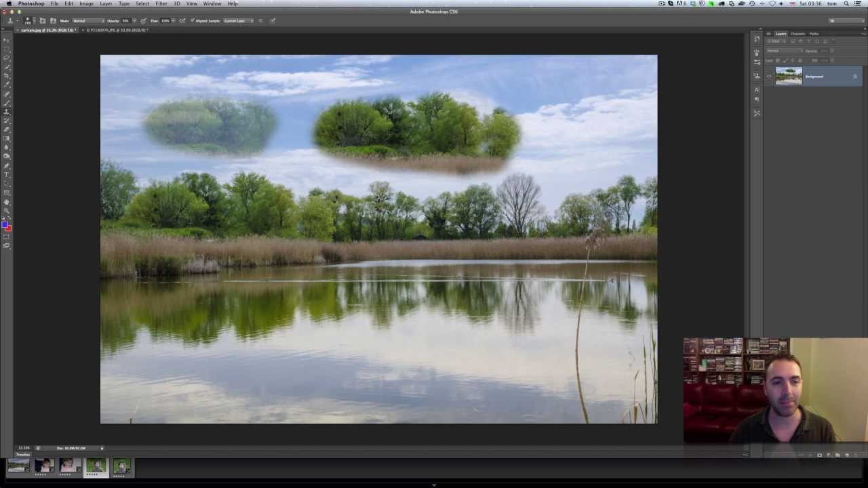Select the Lasso tool
Image resolution: width=868 pixels, height=488 pixels.
[x=7, y=58]
